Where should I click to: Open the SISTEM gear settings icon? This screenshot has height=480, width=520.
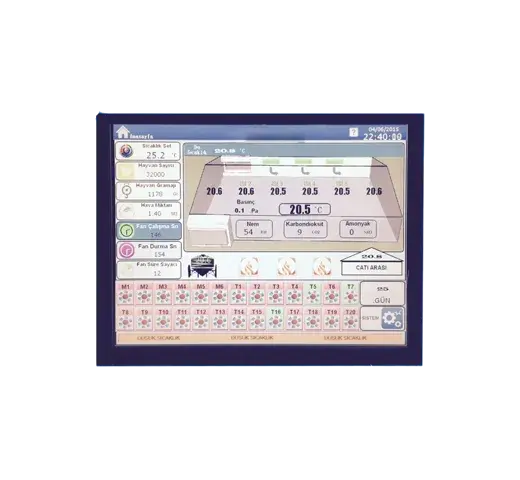coord(392,319)
